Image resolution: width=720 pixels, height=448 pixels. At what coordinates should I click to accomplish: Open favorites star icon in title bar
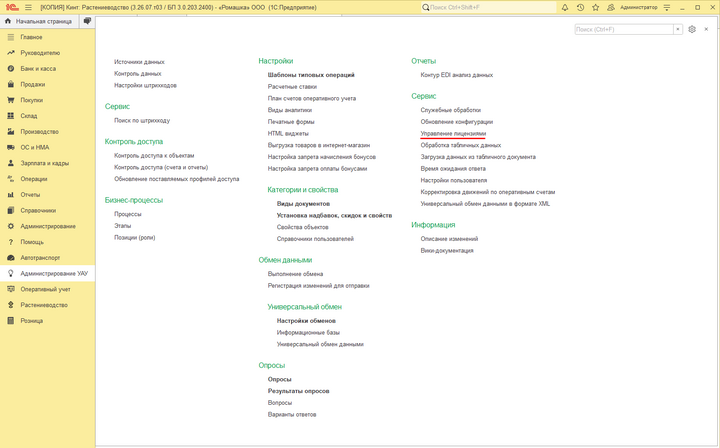tap(596, 7)
